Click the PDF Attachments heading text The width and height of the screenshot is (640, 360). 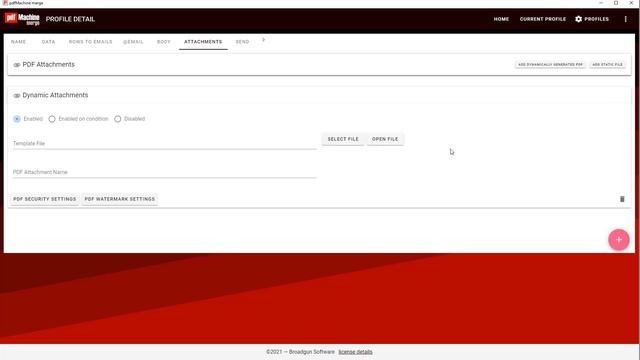coord(49,64)
